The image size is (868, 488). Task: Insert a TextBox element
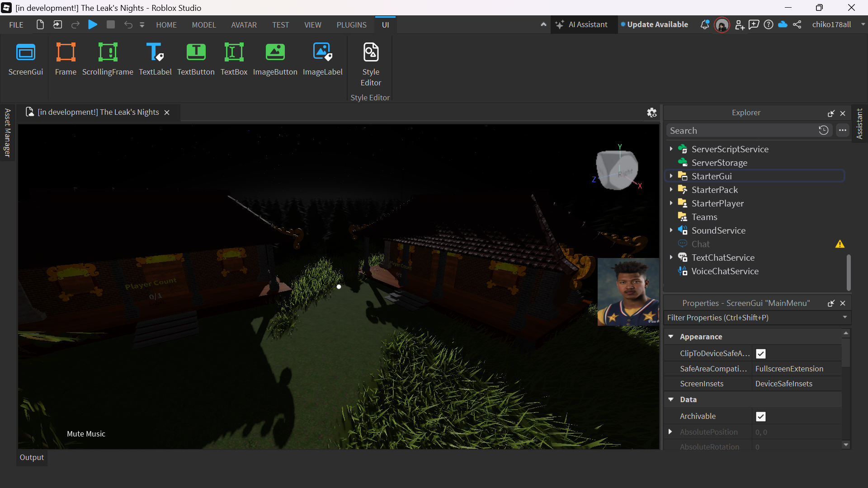[234, 59]
